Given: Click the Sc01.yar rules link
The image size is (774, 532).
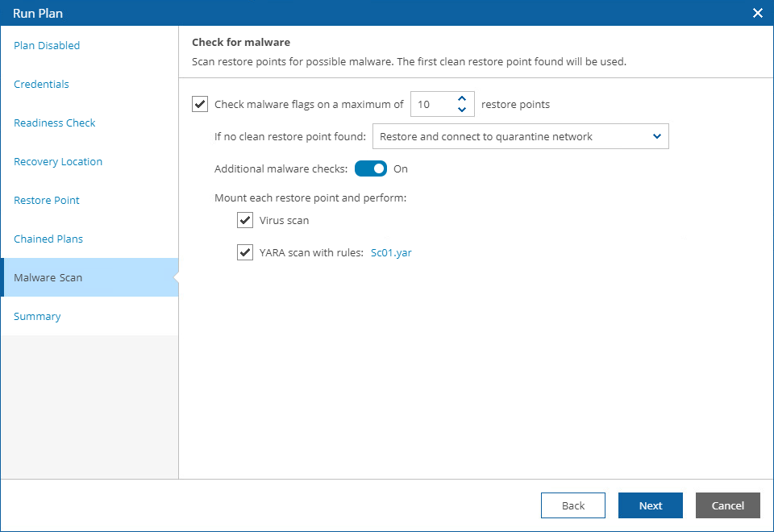Looking at the screenshot, I should coord(391,252).
